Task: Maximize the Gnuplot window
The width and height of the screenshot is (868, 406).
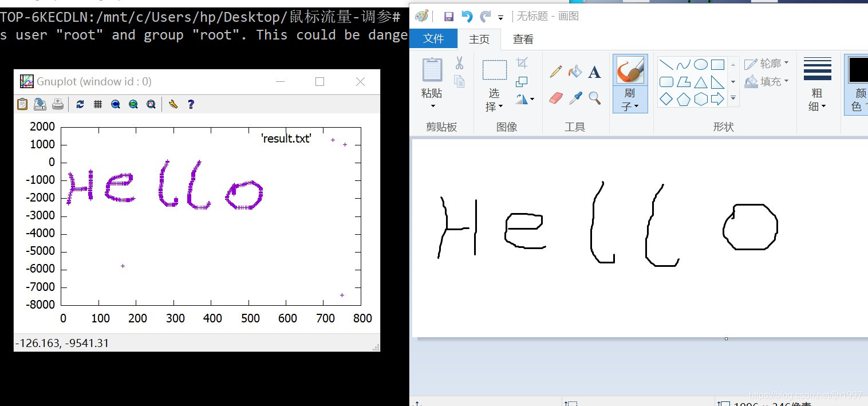Action: coord(319,82)
